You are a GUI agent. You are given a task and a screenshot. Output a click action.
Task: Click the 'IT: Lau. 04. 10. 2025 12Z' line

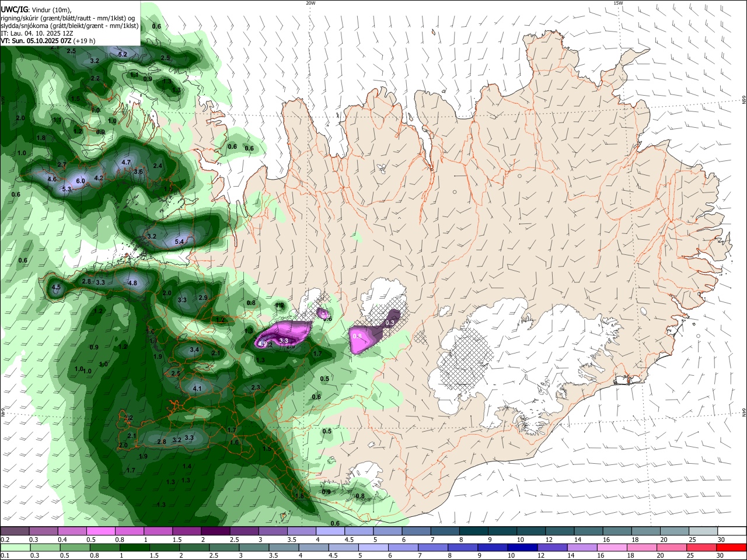click(x=37, y=33)
